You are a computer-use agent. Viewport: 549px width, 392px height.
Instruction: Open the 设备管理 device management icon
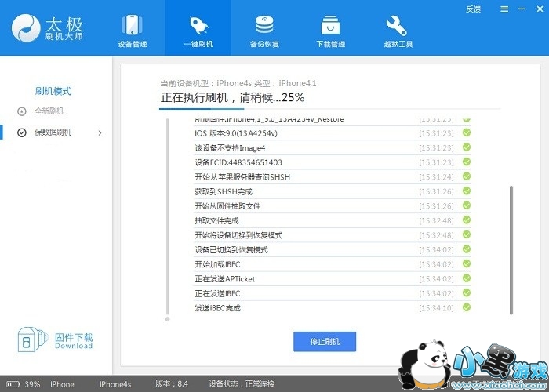132,24
